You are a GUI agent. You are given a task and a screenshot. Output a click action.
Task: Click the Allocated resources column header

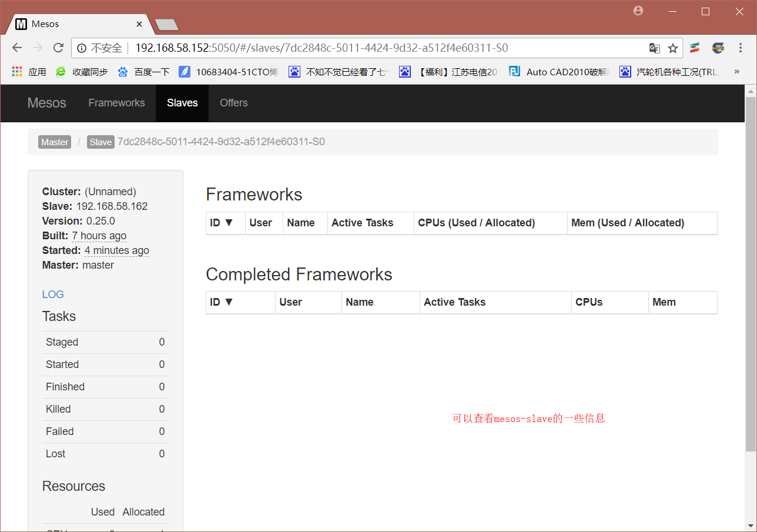point(143,512)
